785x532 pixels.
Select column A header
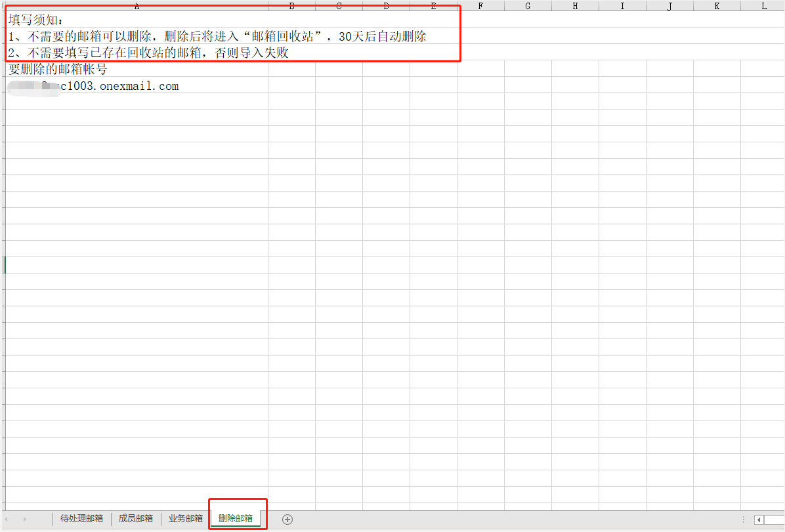pyautogui.click(x=137, y=6)
